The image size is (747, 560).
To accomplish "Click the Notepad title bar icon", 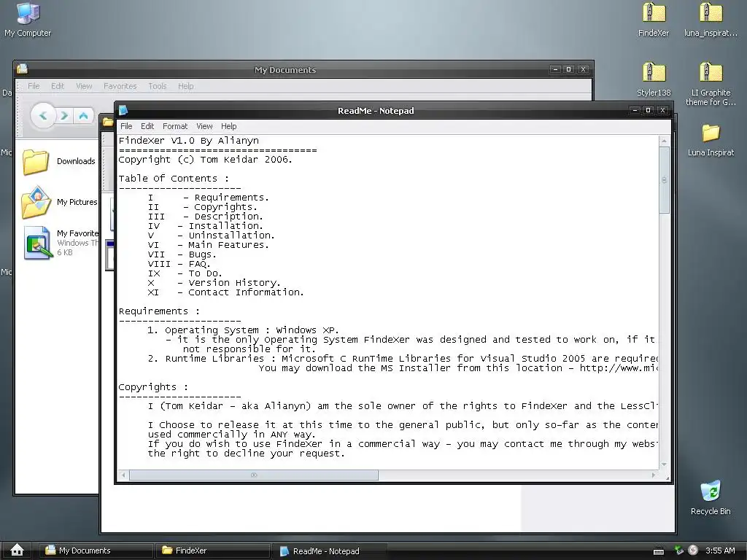I will point(123,111).
